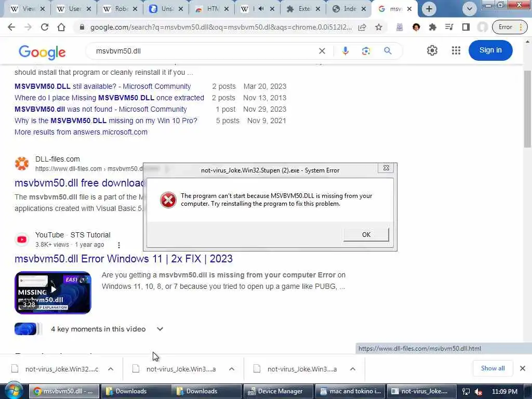532x399 pixels.
Task: Bookmark this page with the star icon
Action: tap(379, 27)
